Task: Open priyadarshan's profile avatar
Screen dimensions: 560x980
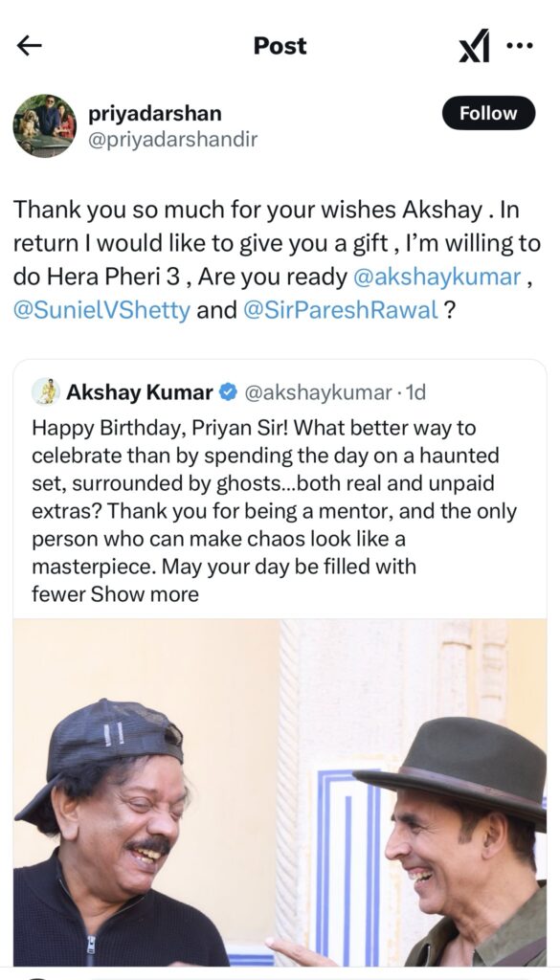Action: click(44, 125)
